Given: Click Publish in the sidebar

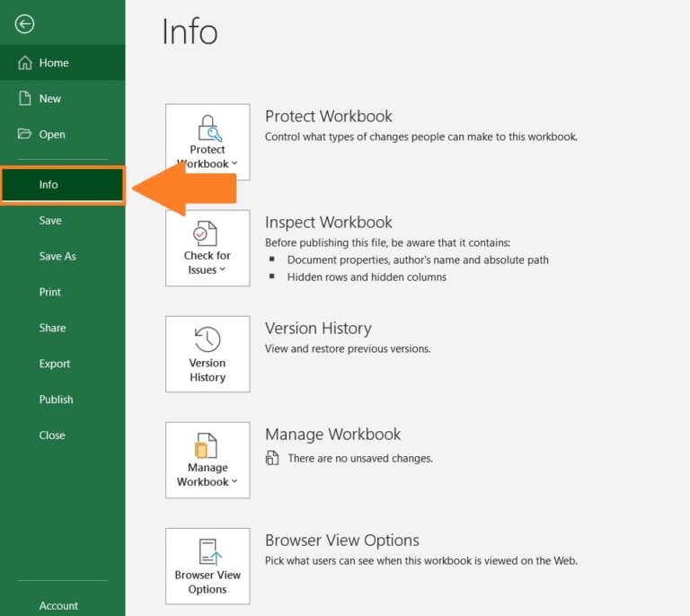Looking at the screenshot, I should click(56, 400).
